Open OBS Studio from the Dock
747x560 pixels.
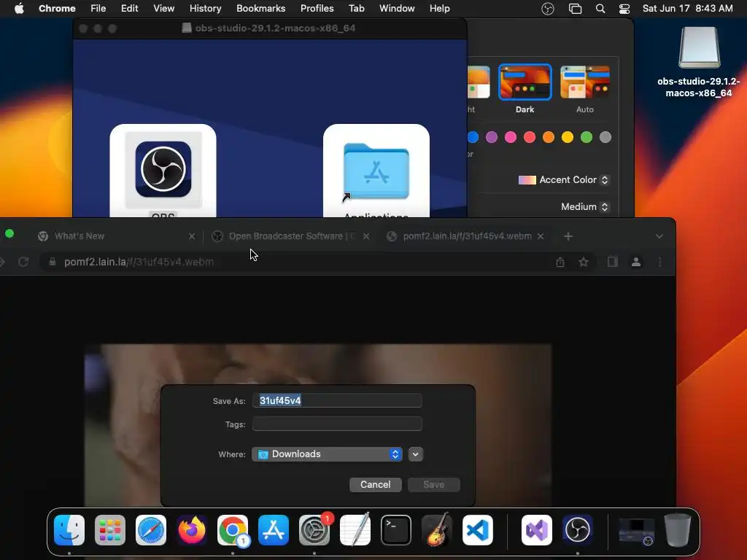coord(578,530)
